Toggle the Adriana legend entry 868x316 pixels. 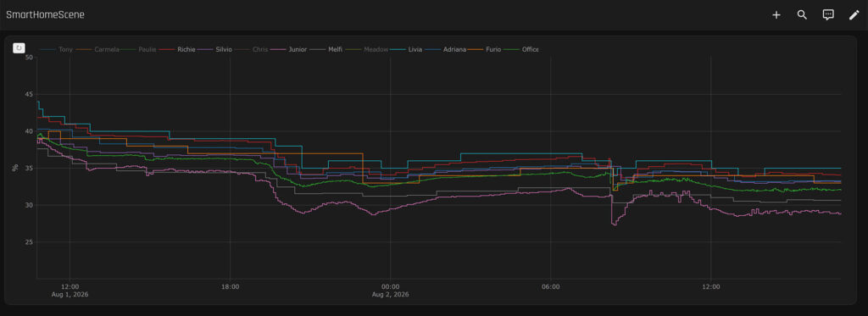coord(446,49)
